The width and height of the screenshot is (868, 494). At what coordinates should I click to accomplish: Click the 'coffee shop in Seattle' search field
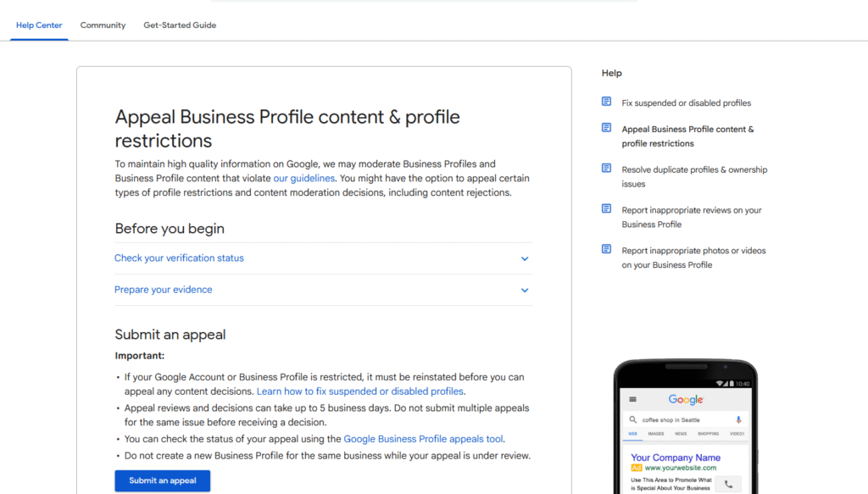pyautogui.click(x=678, y=419)
